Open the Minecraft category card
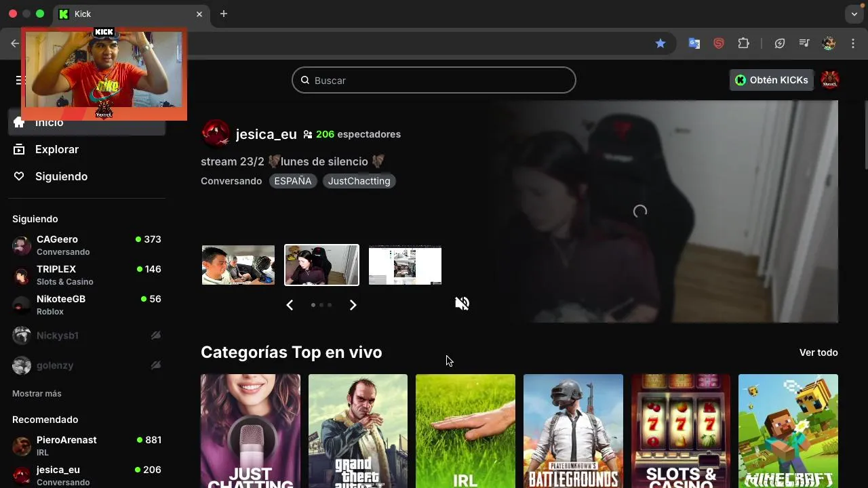The width and height of the screenshot is (868, 488). point(788,431)
